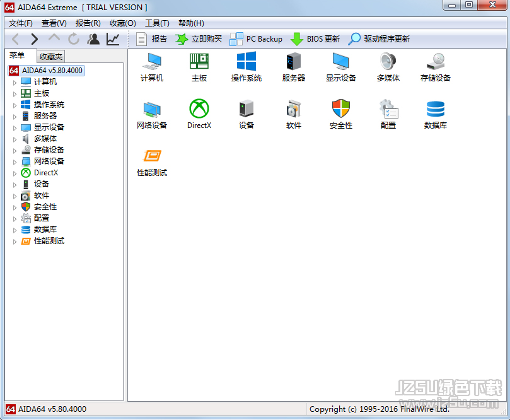
Task: Close the AIDA64 Extreme window
Action: [x=492, y=5]
